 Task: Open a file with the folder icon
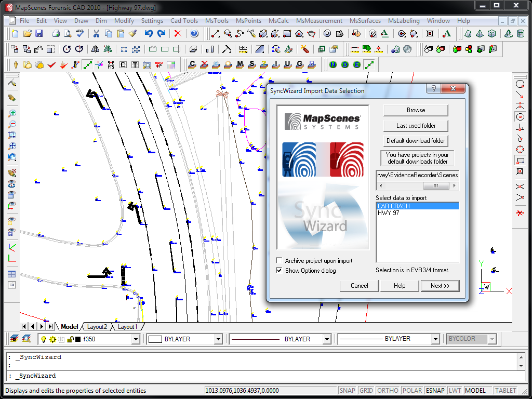[x=27, y=34]
